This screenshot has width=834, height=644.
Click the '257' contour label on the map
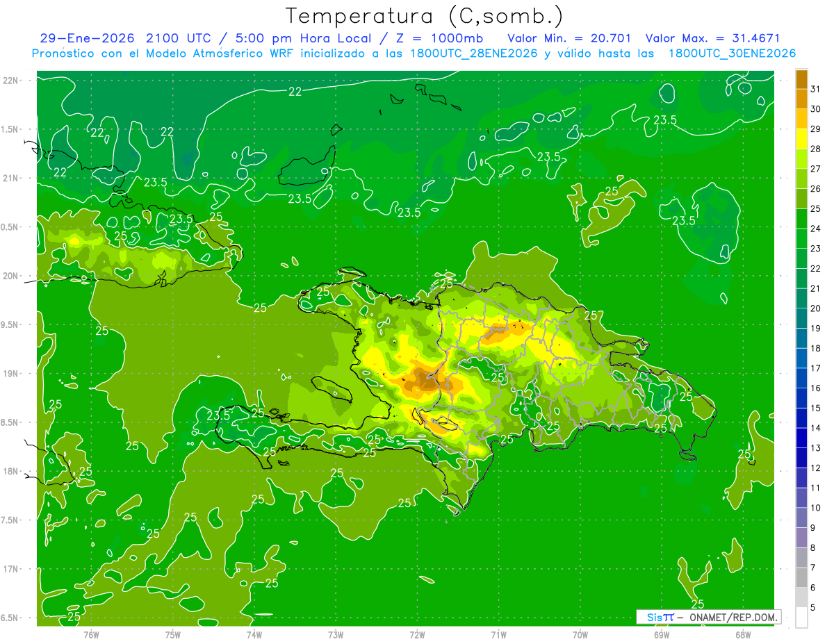point(593,315)
